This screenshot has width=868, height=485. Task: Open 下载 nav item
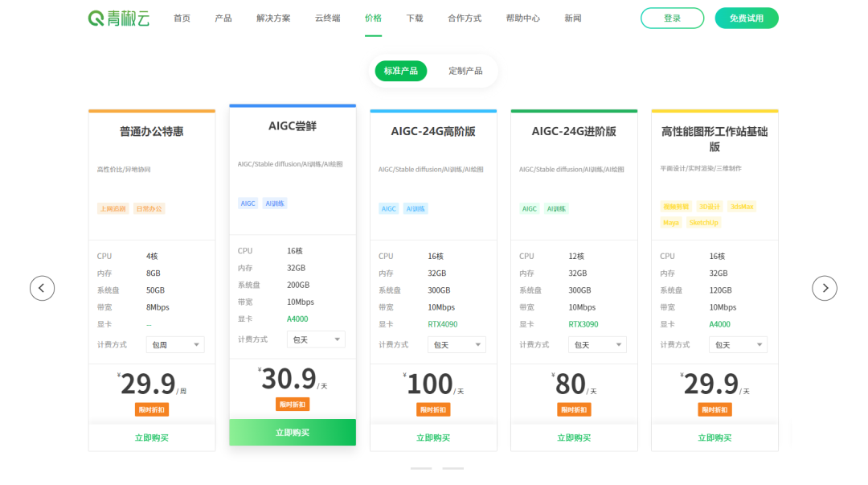click(415, 18)
